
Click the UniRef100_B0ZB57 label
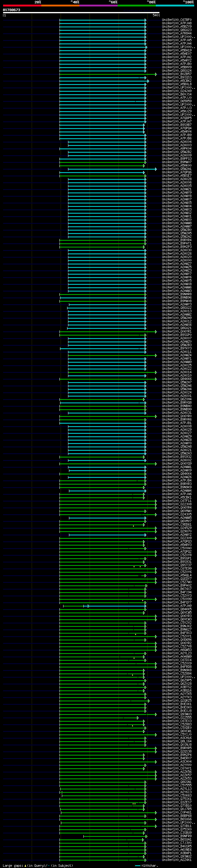(177, 74)
